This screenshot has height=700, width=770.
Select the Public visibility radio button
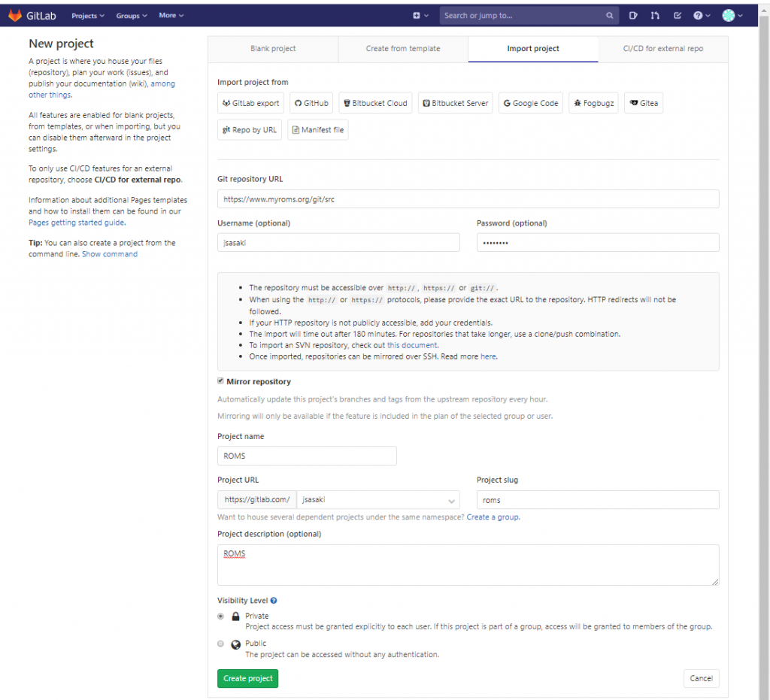point(220,644)
